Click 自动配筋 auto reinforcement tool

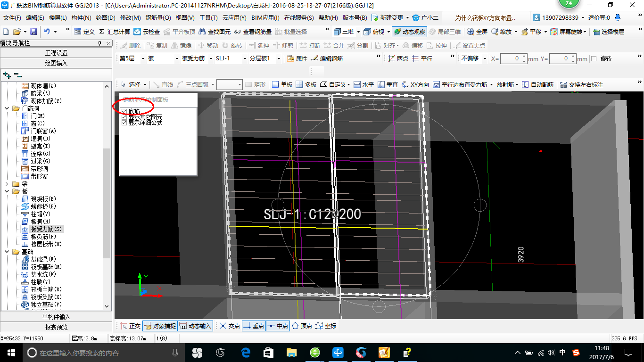(538, 85)
